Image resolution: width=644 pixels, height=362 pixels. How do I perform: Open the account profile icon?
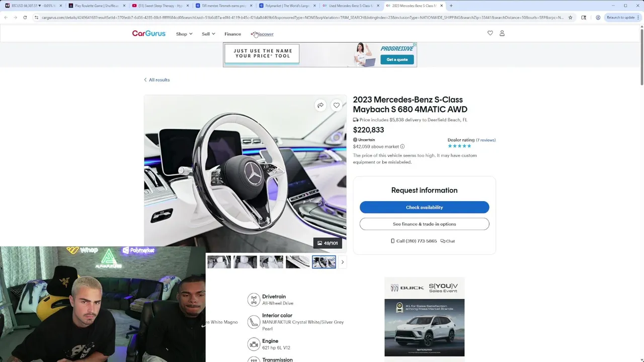[x=502, y=33]
